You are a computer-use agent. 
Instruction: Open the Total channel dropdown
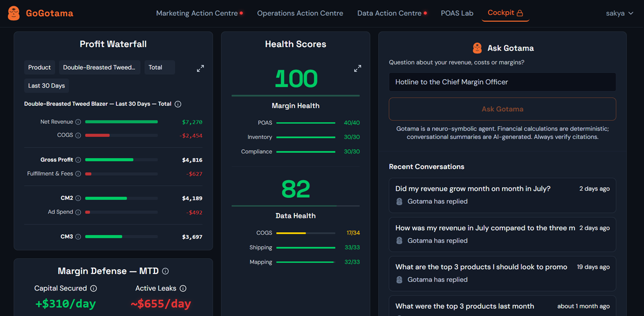(x=160, y=68)
